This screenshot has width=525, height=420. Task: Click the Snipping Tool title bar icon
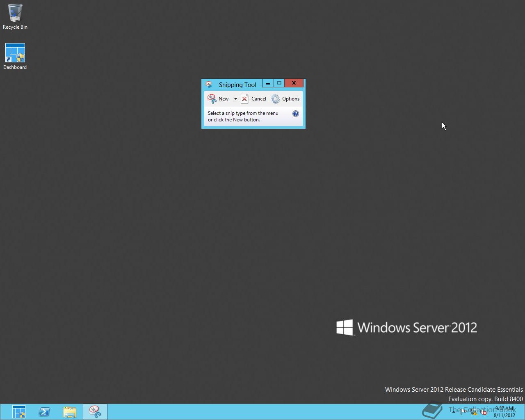tap(209, 84)
